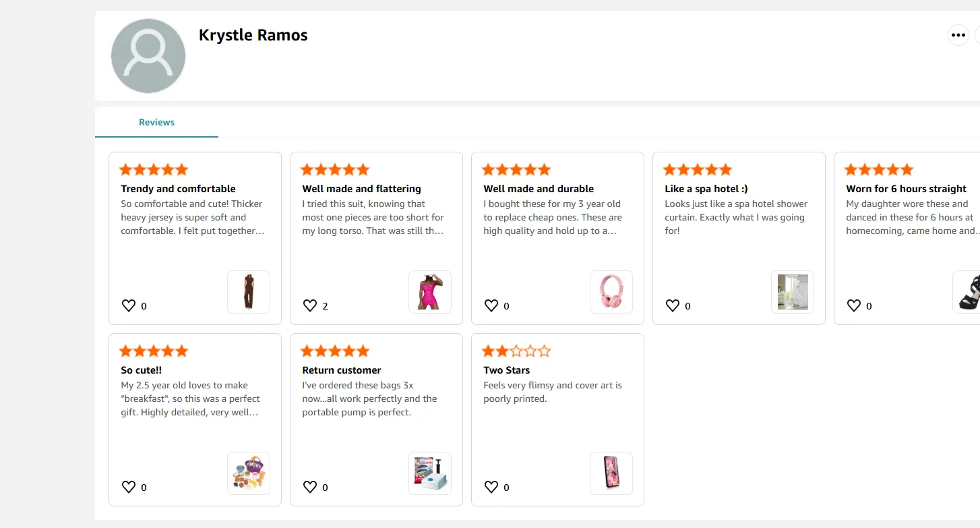Select the Reviews tab
980x528 pixels.
(x=156, y=122)
